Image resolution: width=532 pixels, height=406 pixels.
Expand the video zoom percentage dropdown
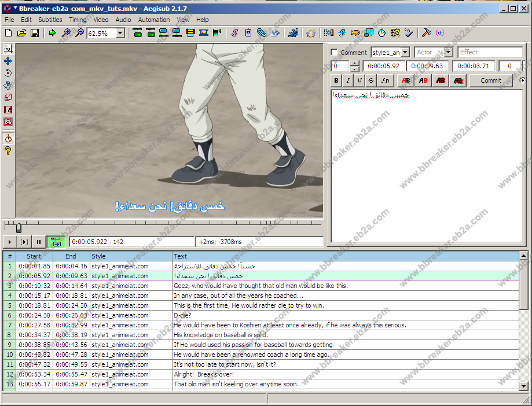tap(120, 34)
